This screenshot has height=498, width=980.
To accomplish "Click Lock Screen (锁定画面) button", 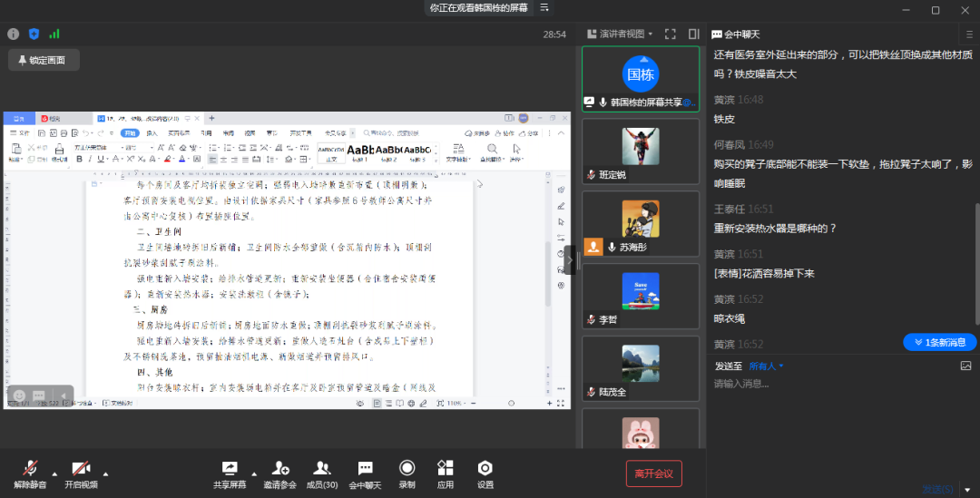I will 44,60.
